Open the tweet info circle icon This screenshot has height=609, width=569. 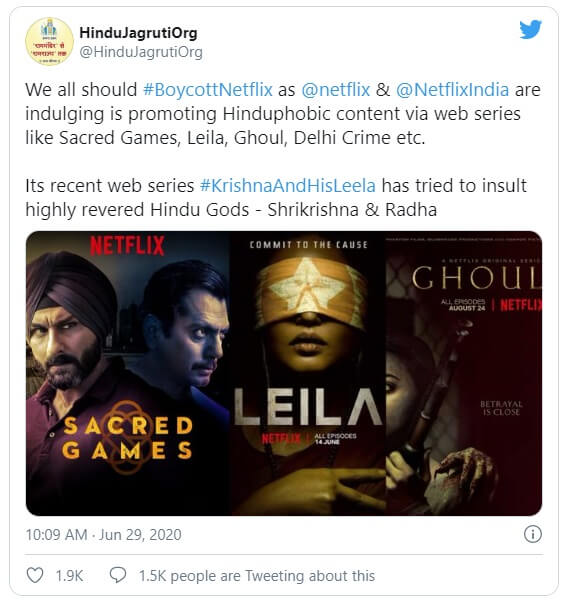coord(532,534)
